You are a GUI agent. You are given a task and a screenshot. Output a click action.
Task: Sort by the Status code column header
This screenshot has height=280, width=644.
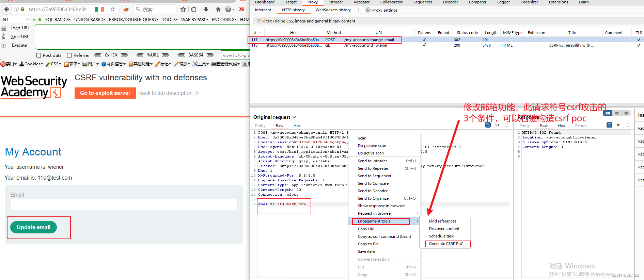pos(467,33)
